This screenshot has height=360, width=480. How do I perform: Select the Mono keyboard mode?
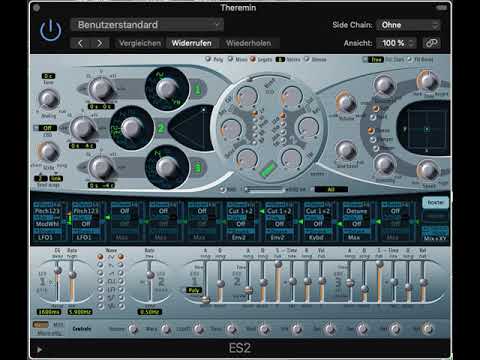pos(231,59)
